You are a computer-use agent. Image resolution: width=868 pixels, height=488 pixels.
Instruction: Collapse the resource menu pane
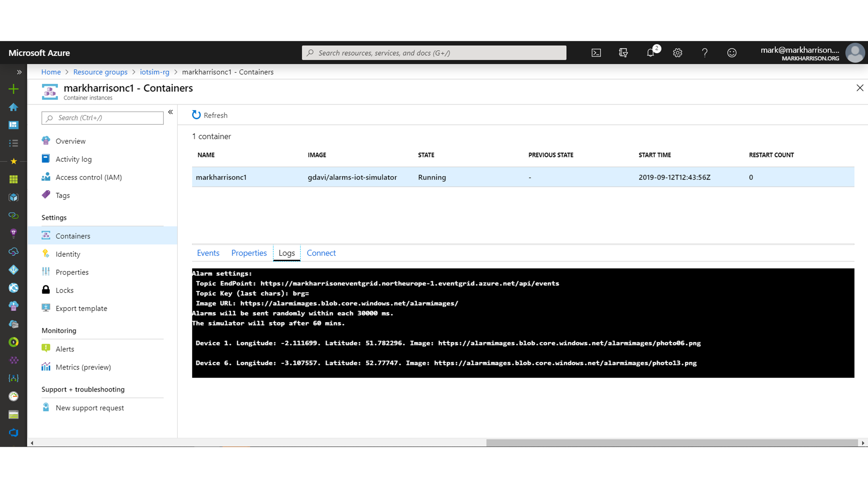171,112
